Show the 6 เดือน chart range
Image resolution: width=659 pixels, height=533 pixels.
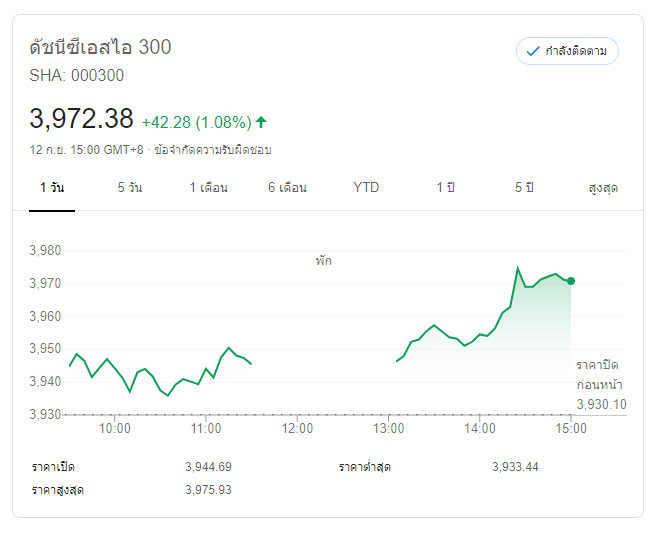coord(287,188)
